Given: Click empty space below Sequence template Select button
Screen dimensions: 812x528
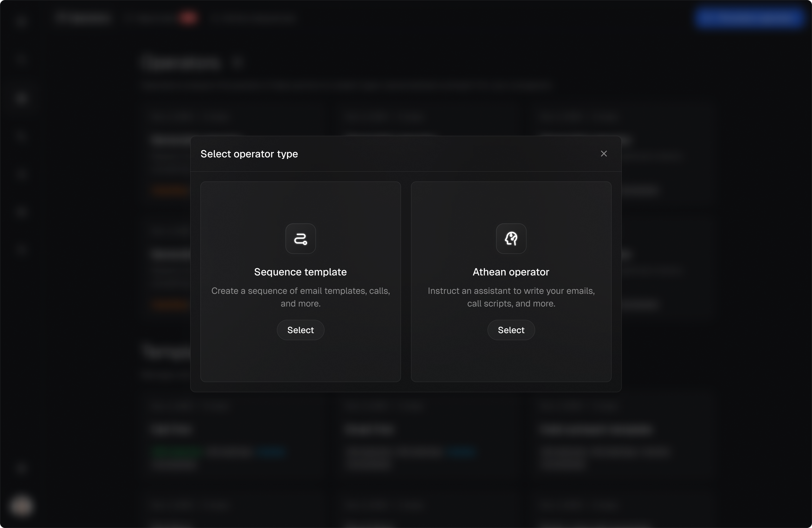Looking at the screenshot, I should coord(300,362).
